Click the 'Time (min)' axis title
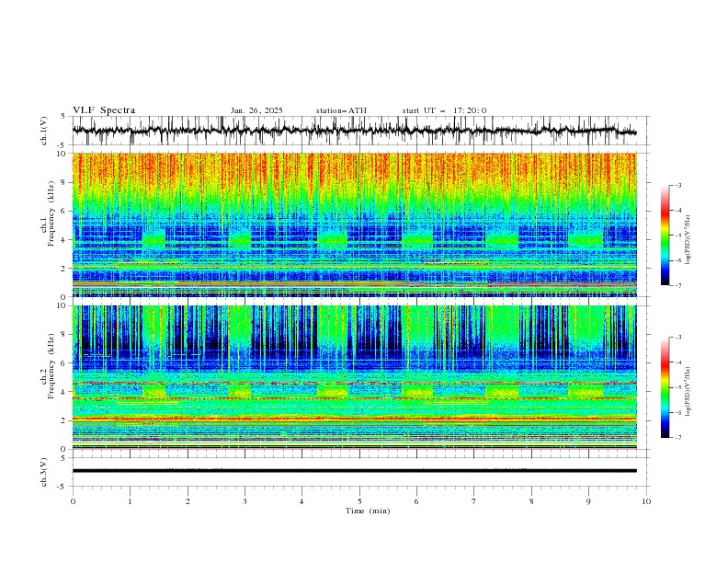Image resolution: width=728 pixels, height=563 pixels. (368, 511)
